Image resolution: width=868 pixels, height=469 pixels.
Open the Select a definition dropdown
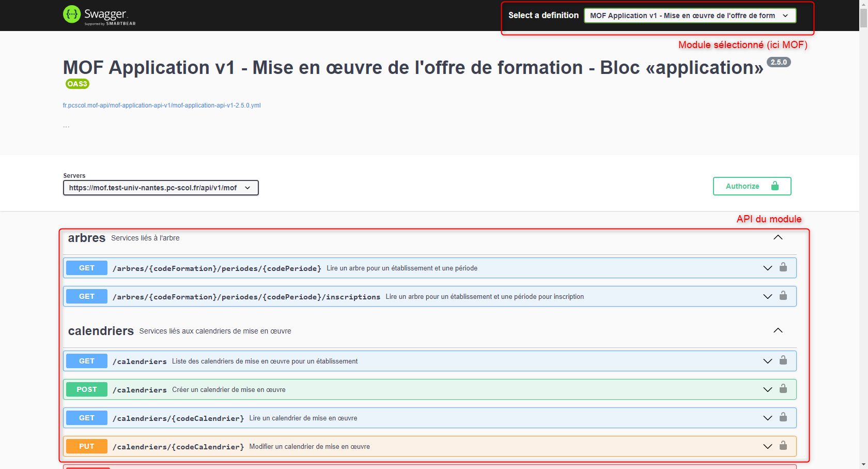(x=689, y=16)
